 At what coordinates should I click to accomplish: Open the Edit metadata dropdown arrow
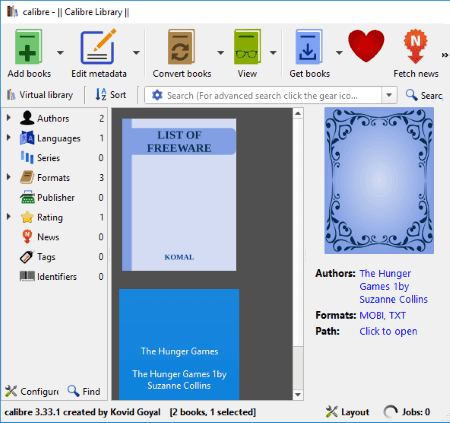pyautogui.click(x=136, y=53)
